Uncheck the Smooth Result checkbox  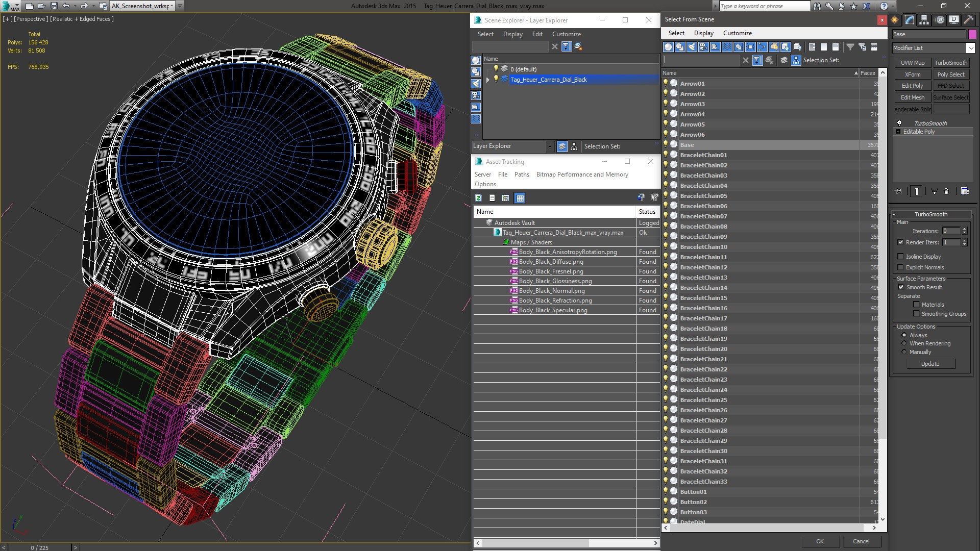click(901, 287)
